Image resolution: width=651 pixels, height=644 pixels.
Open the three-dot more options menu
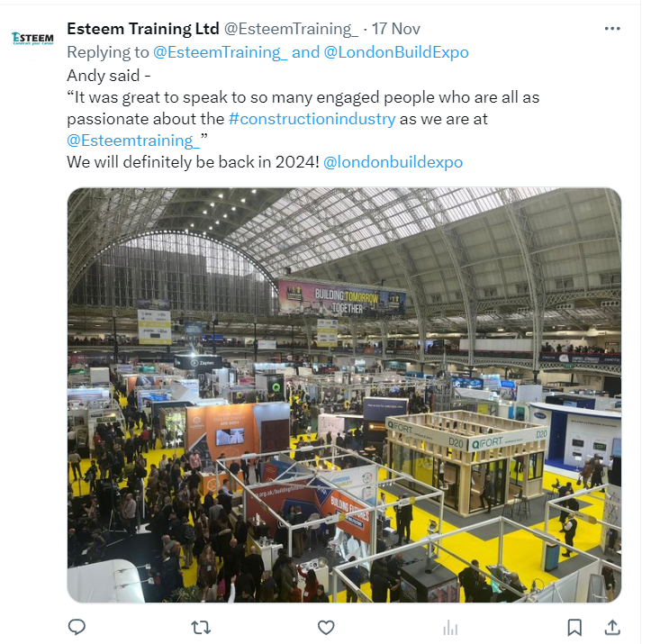coord(612,28)
